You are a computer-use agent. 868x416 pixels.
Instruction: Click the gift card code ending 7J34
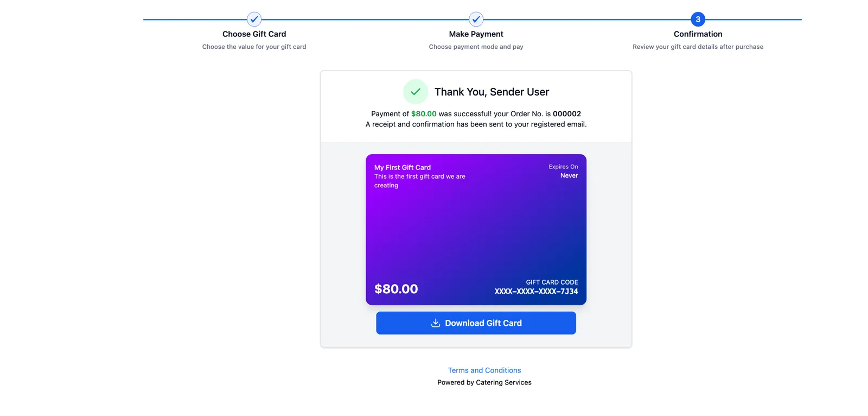pos(536,292)
